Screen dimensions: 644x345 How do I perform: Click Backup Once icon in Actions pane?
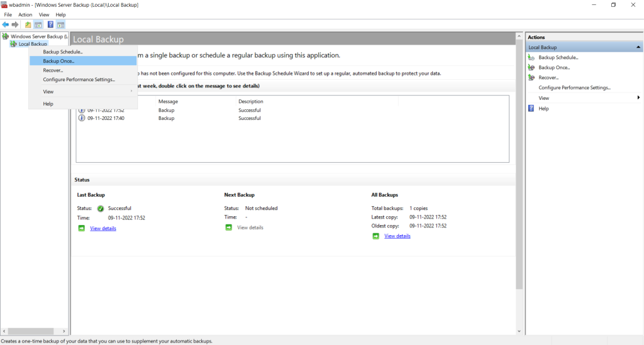(531, 67)
